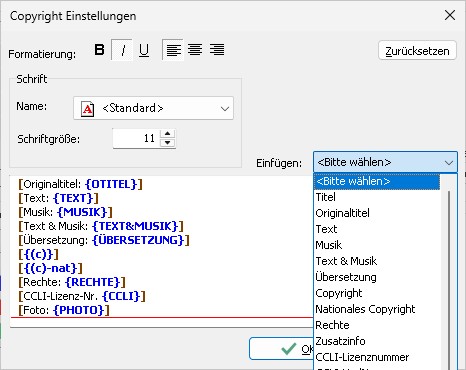Click the [{(c)-nat}] line
Viewport: 466px width, 370px height.
(x=50, y=268)
